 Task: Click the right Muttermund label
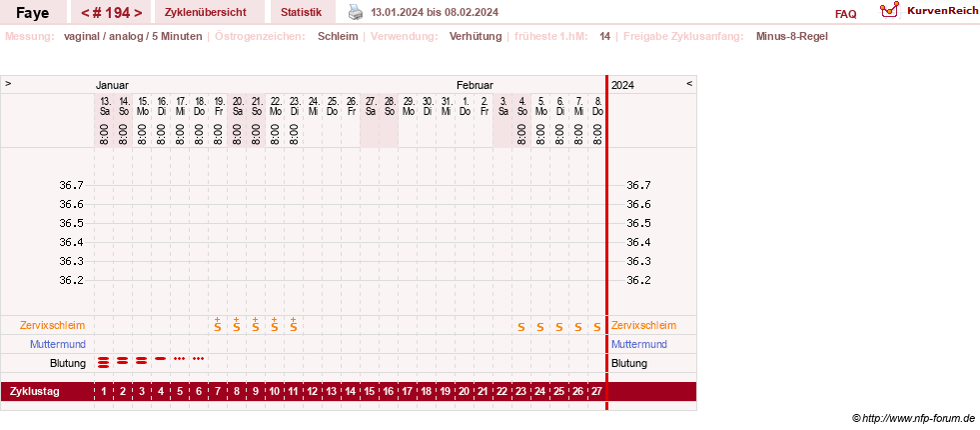pos(639,344)
